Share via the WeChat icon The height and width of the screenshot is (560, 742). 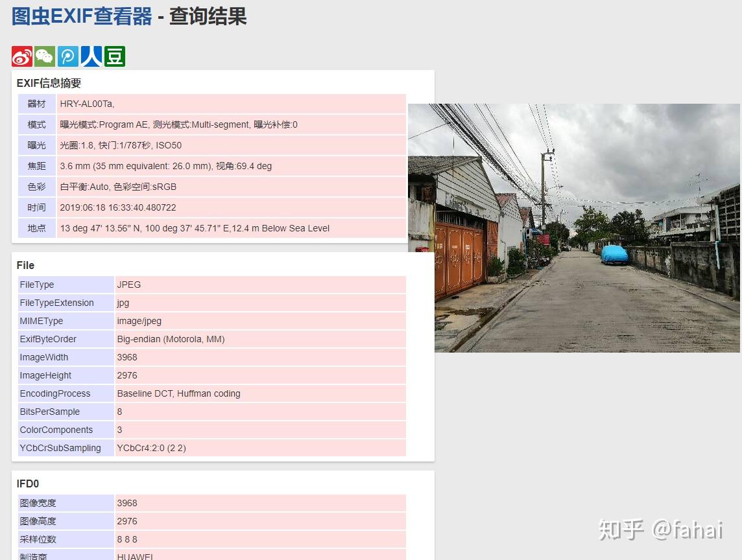point(44,56)
